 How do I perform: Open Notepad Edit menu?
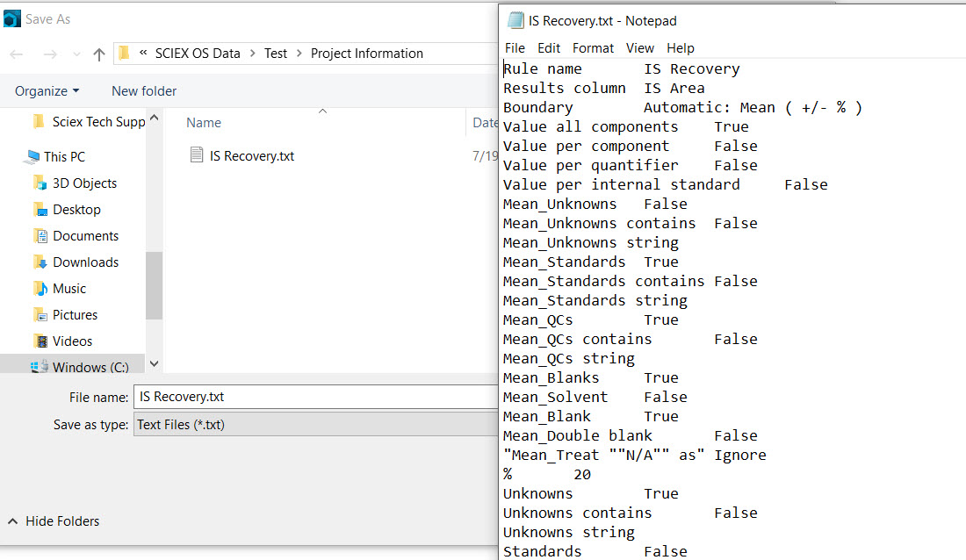[x=549, y=48]
